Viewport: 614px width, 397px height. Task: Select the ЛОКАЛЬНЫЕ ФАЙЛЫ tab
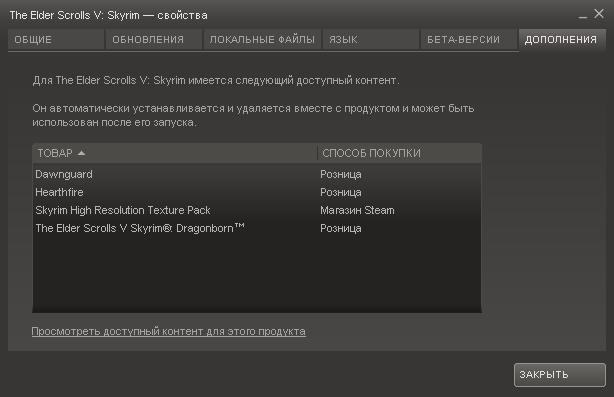tap(262, 40)
